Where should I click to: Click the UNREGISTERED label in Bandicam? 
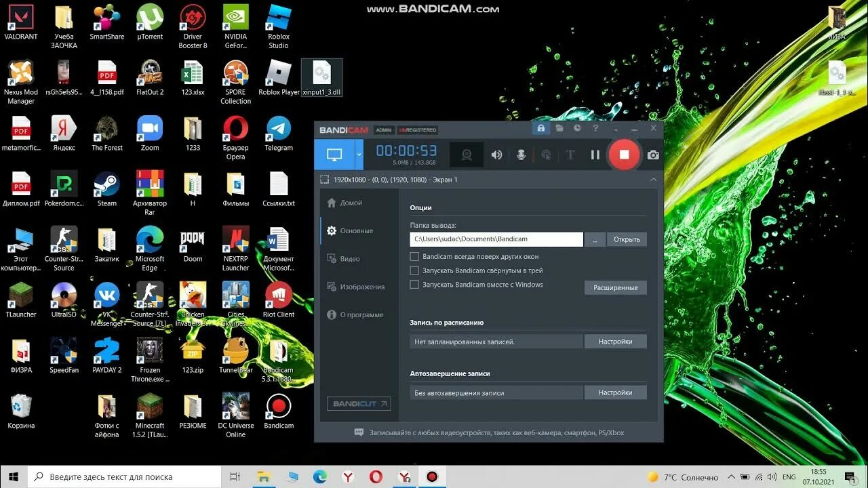[x=417, y=129]
